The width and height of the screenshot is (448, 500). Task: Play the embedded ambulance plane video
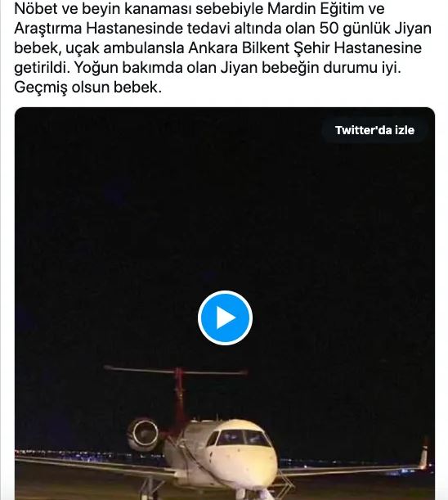tap(225, 318)
